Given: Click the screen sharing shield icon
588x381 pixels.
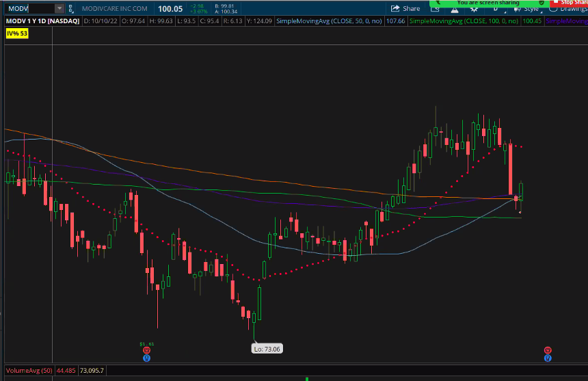Looking at the screenshot, I should (542, 3).
